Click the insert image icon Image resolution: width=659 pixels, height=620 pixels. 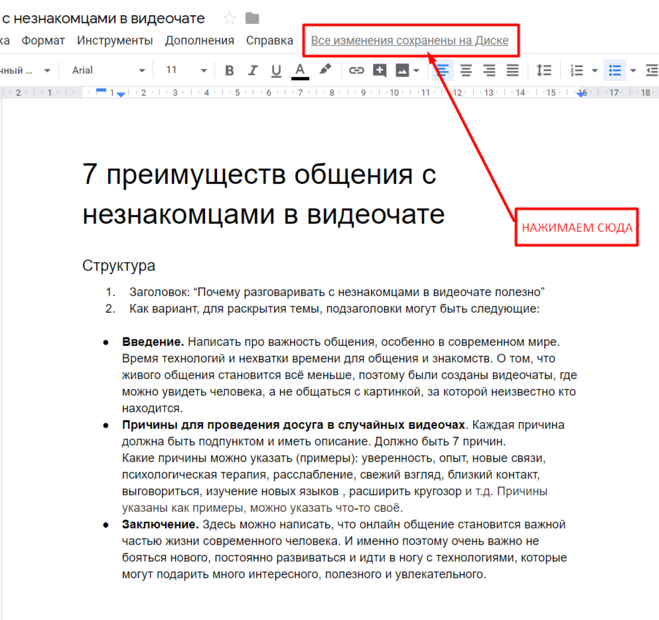coord(402,70)
